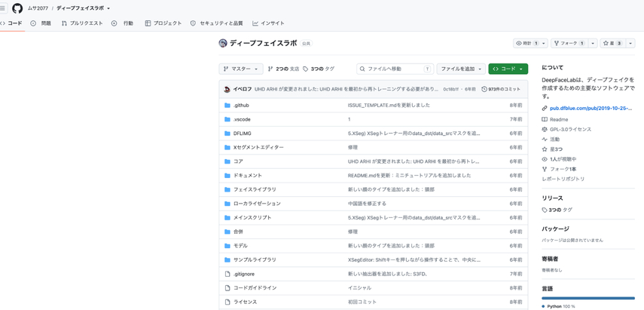Open the .github folder icon
This screenshot has width=644, height=310.
[x=227, y=106]
